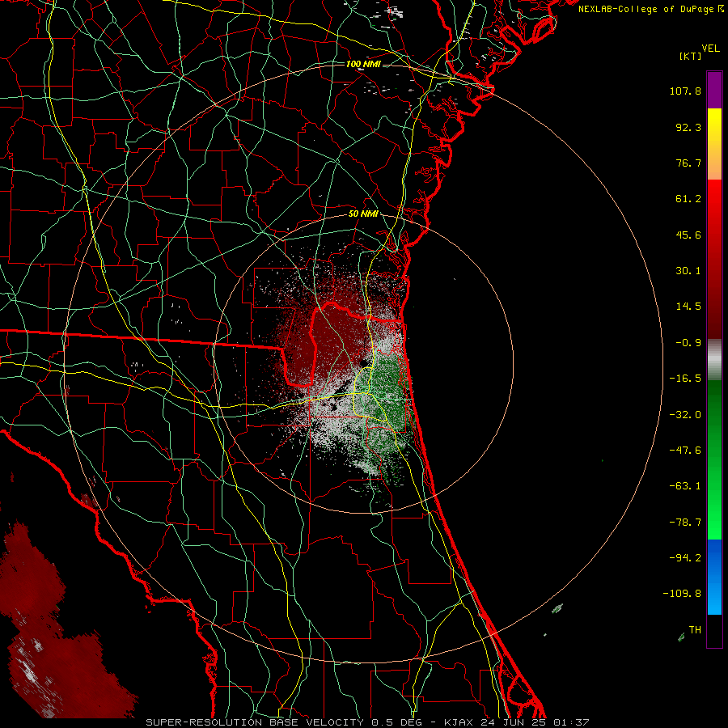
Task: Click the Super-Resolution Base Velocity caption
Action: point(368,722)
